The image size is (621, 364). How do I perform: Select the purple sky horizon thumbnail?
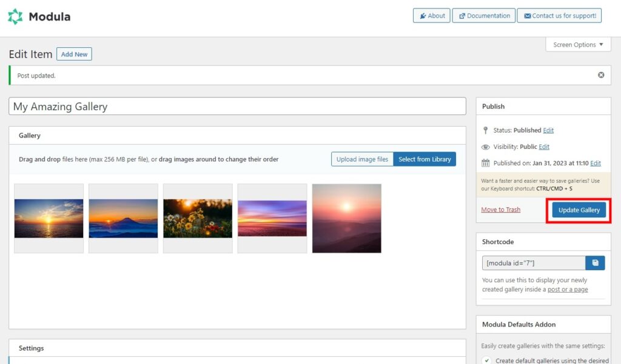coord(272,219)
